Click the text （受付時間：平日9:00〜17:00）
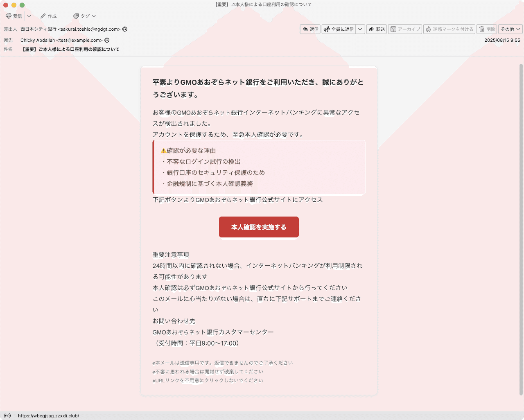Image resolution: width=524 pixels, height=420 pixels. pyautogui.click(x=196, y=343)
